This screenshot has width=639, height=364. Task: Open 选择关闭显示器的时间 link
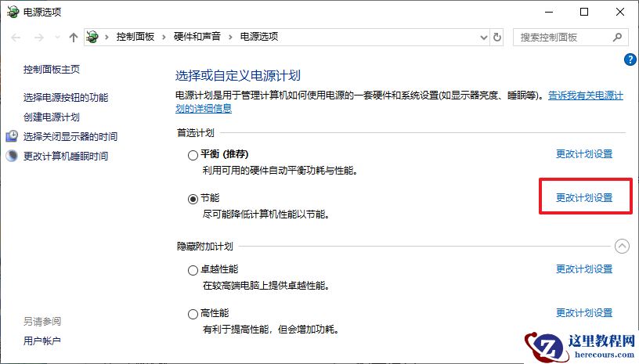point(70,136)
